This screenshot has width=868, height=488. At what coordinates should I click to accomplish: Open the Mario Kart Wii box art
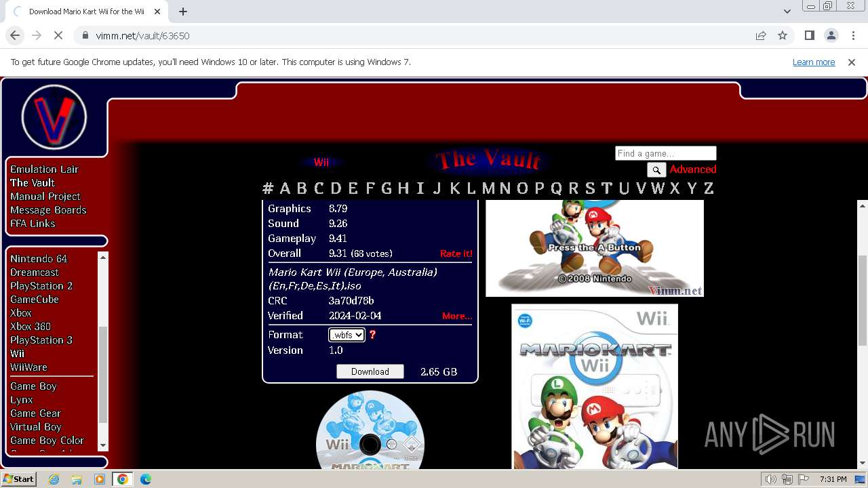coord(595,386)
